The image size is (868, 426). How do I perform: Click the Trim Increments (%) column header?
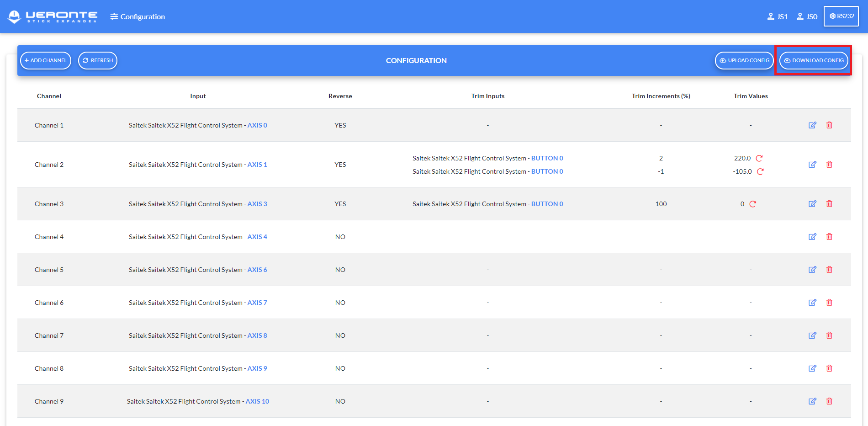[x=661, y=96]
